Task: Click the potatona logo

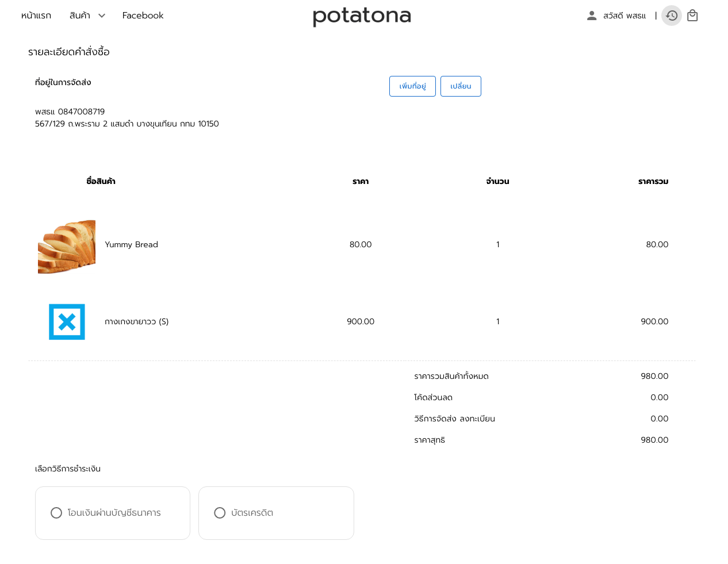Action: pyautogui.click(x=362, y=16)
